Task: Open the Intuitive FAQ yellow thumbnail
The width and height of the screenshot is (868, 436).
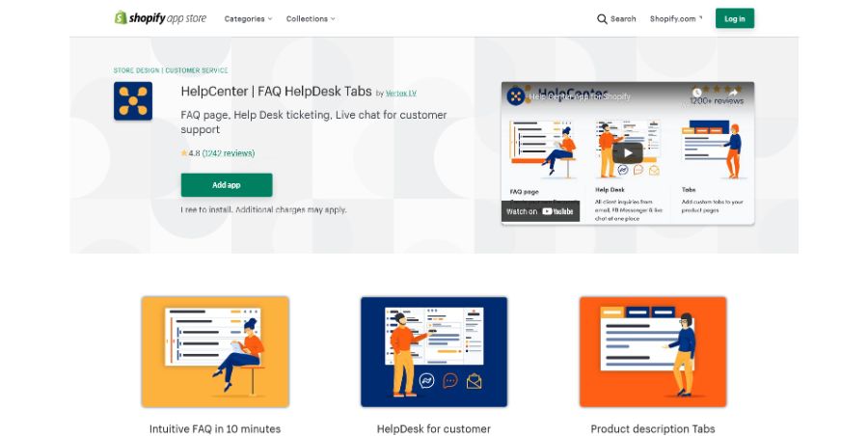Action: (x=215, y=352)
